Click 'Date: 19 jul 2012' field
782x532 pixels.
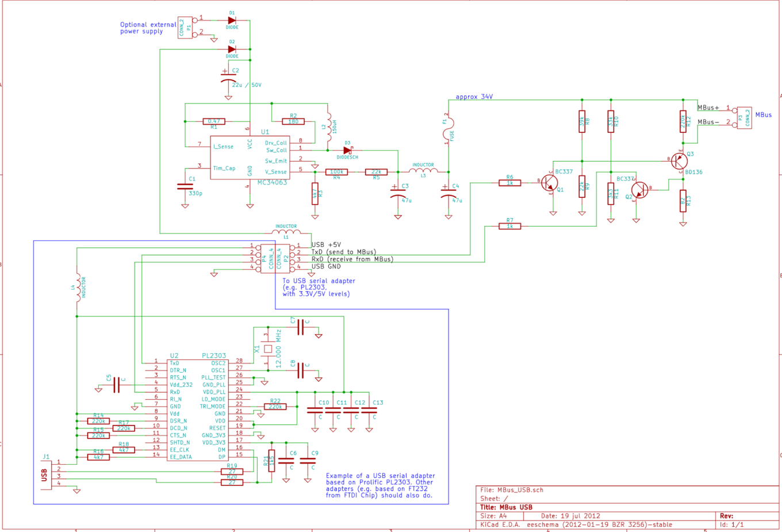click(570, 516)
